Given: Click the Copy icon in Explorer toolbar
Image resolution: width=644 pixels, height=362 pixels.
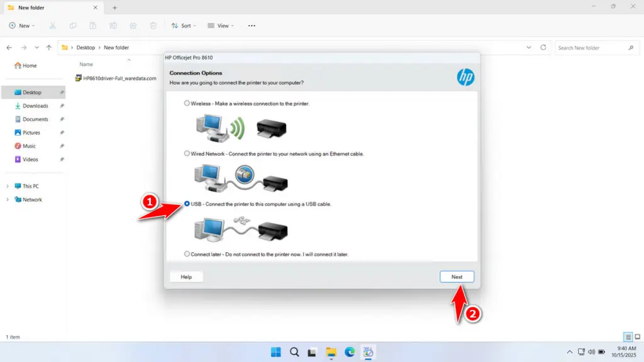Looking at the screenshot, I should point(73,25).
